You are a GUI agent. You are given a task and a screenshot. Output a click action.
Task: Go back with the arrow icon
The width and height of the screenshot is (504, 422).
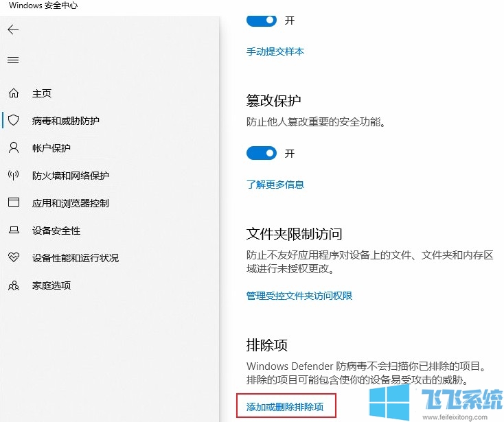(13, 30)
